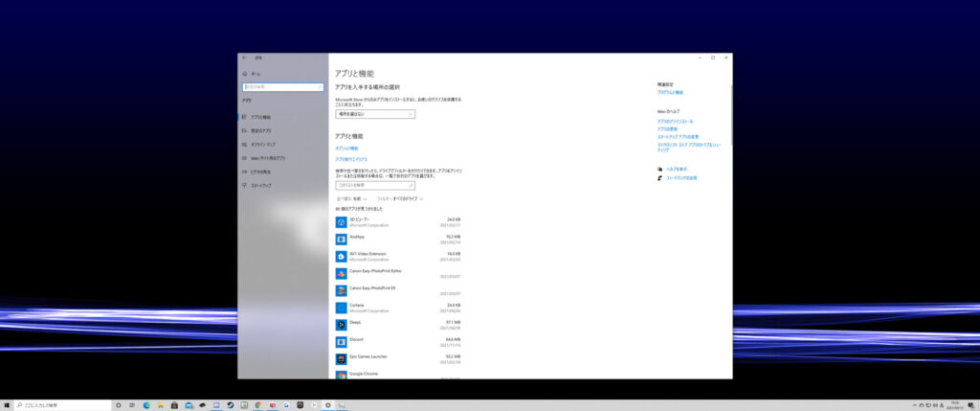Select the Canon Easy-PhotoPrint Editor icon
The width and height of the screenshot is (980, 411).
point(342,273)
